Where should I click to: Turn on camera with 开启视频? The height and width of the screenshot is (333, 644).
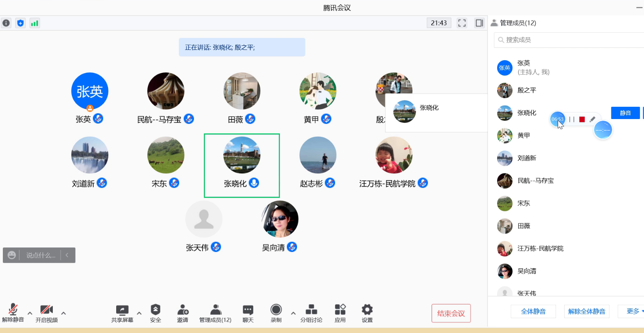[x=47, y=313]
